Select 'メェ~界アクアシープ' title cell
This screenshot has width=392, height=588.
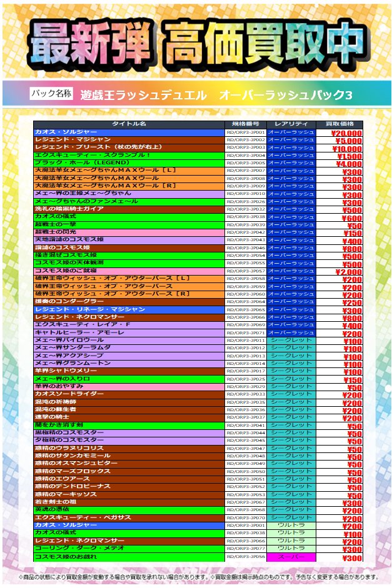tap(129, 356)
